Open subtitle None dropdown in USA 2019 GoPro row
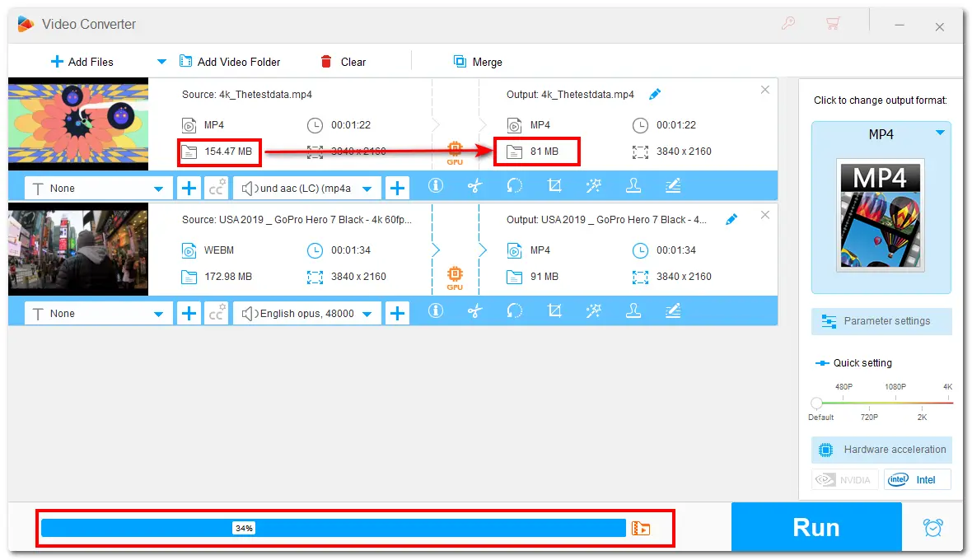Viewport: 972px width, 560px height. [x=97, y=314]
